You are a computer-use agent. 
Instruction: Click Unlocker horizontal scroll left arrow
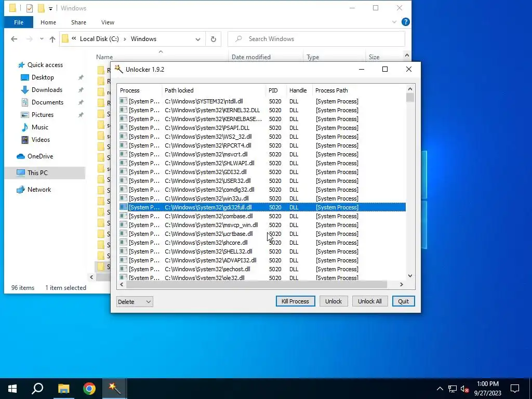[x=122, y=284]
